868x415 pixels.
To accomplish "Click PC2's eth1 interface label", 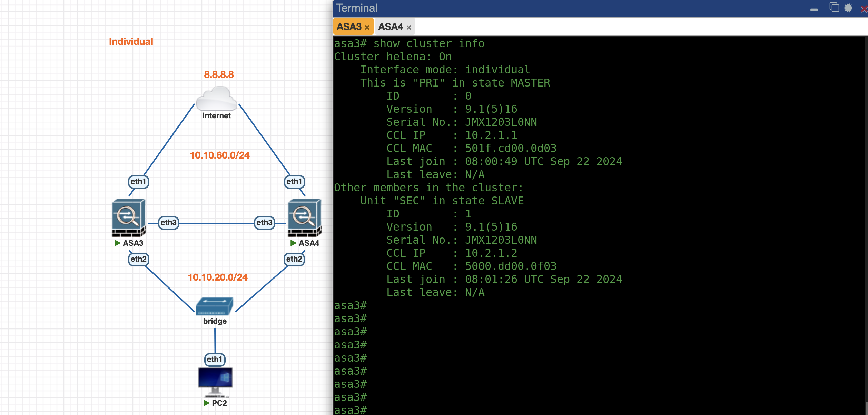I will [x=215, y=360].
